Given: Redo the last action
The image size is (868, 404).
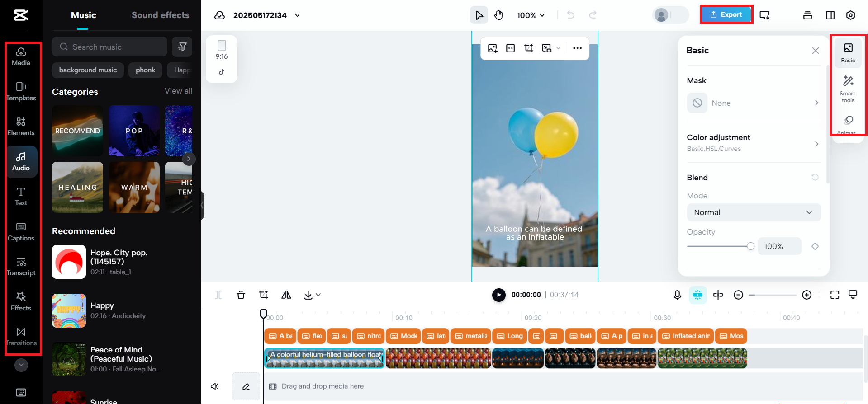Looking at the screenshot, I should [x=593, y=15].
